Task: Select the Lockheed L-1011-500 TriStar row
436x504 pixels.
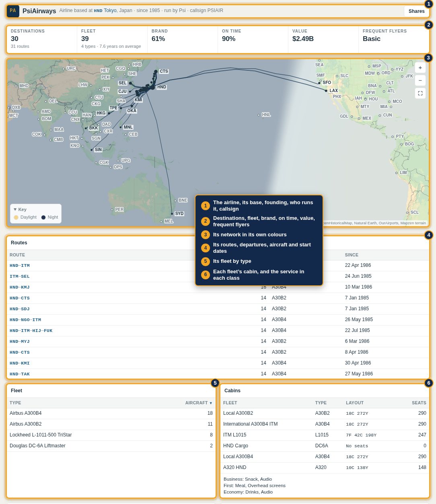Action: tap(111, 435)
